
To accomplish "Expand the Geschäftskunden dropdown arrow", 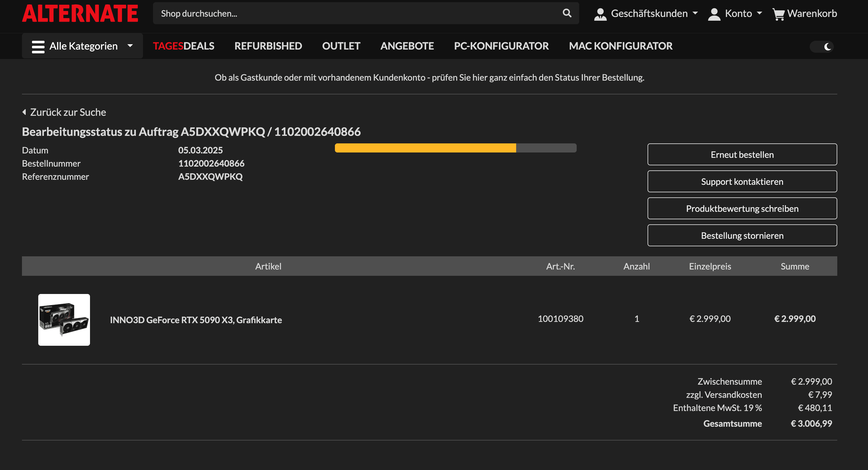I will [695, 13].
